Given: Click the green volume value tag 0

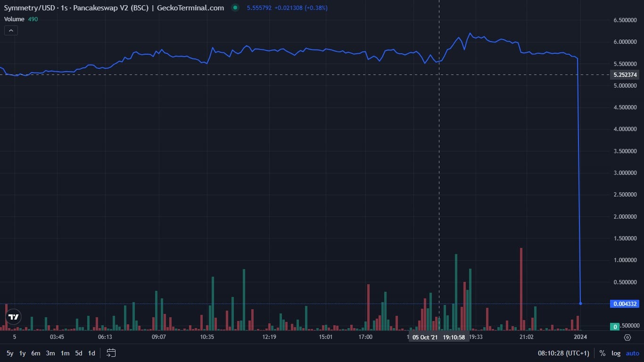Looking at the screenshot, I should pos(615,327).
